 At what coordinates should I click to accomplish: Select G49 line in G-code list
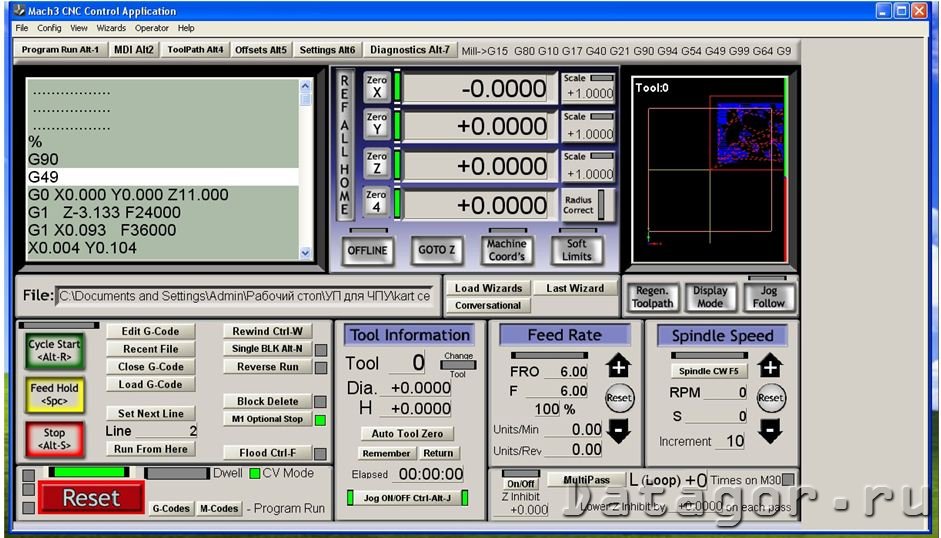click(x=163, y=177)
